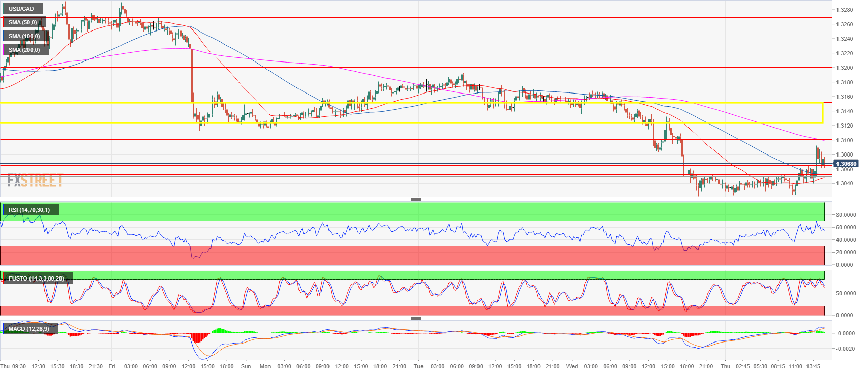
Task: Click the 1.3200 price axis label
Action: 844,68
